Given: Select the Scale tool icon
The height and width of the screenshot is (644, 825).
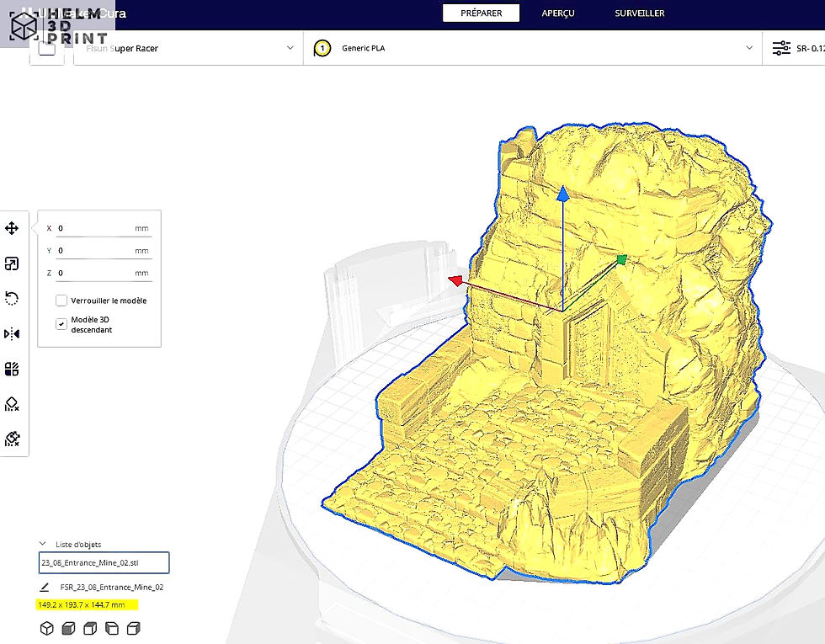Looking at the screenshot, I should (12, 263).
